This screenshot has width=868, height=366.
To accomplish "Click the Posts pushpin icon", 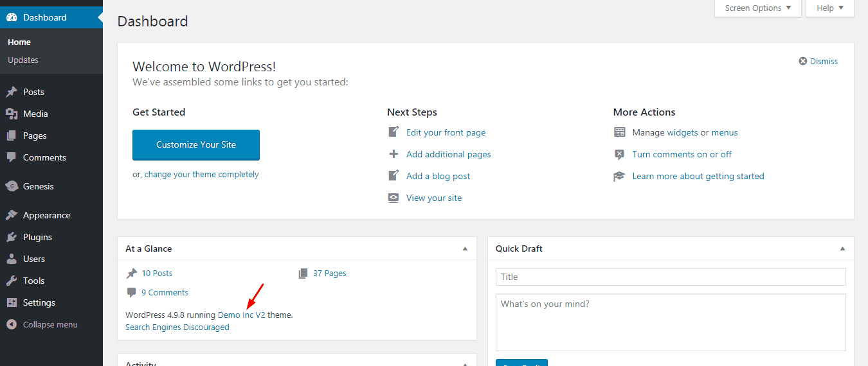I will click(12, 92).
